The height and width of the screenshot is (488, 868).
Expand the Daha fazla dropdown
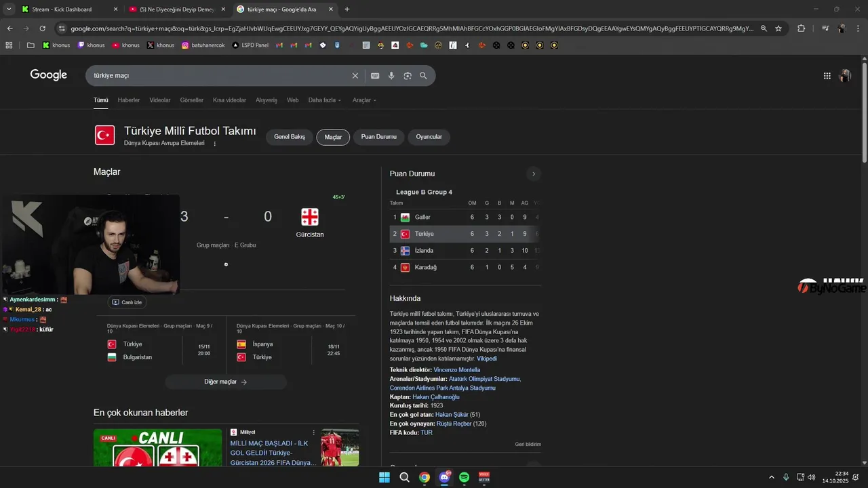tap(325, 100)
